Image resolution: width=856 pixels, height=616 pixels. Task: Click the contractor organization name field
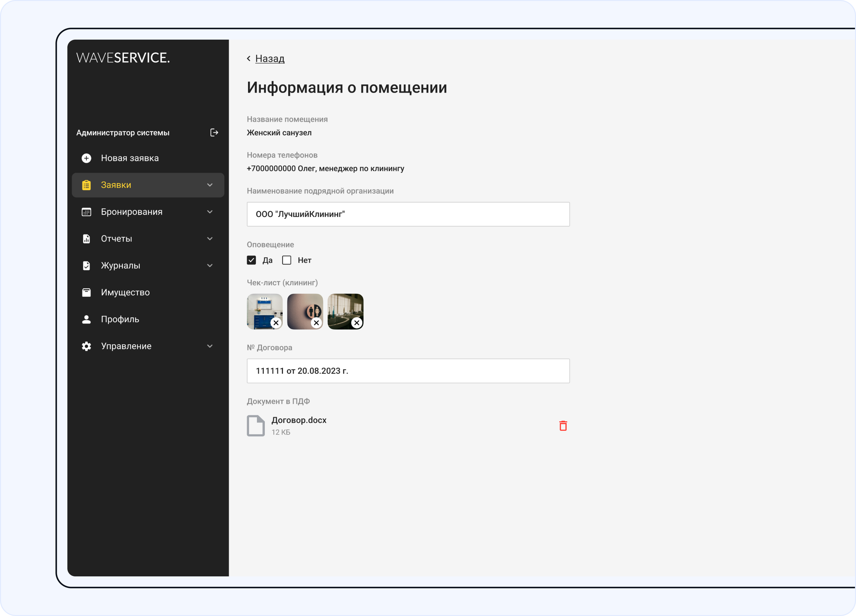pyautogui.click(x=408, y=214)
